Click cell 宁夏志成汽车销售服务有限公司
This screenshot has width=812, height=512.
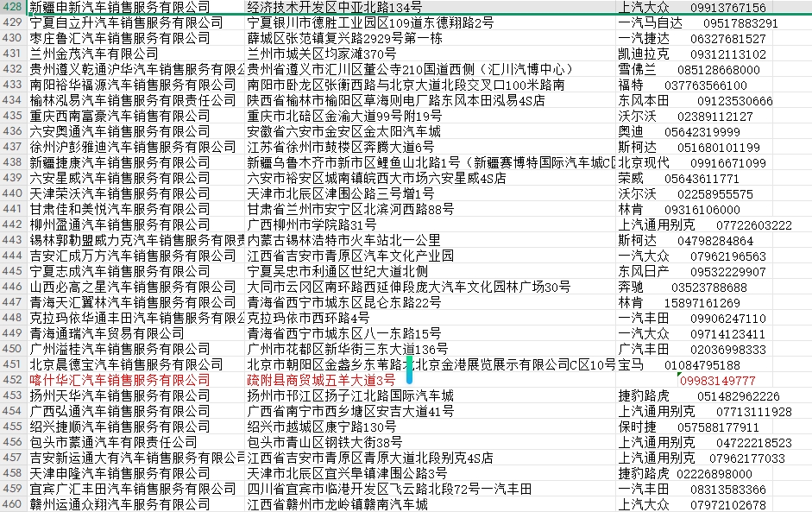click(x=120, y=272)
